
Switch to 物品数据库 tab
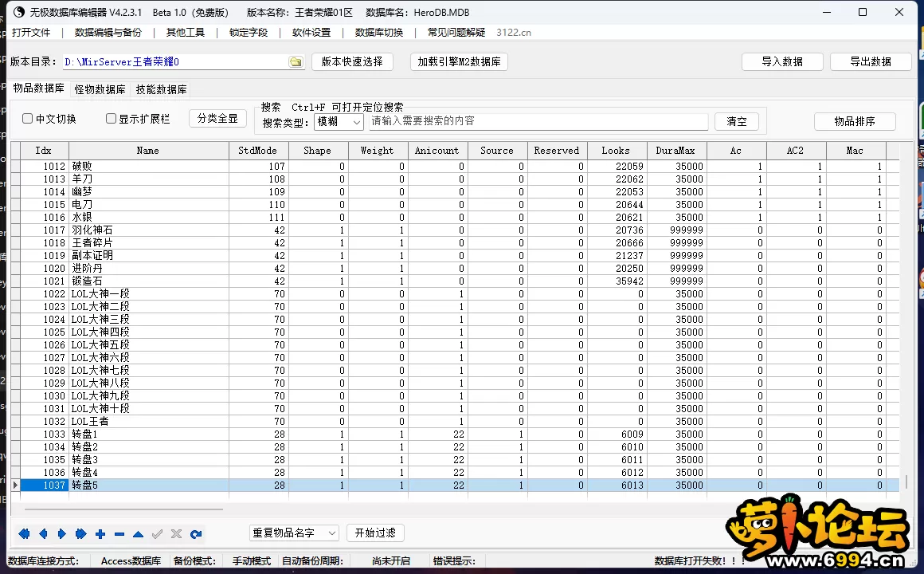click(39, 88)
